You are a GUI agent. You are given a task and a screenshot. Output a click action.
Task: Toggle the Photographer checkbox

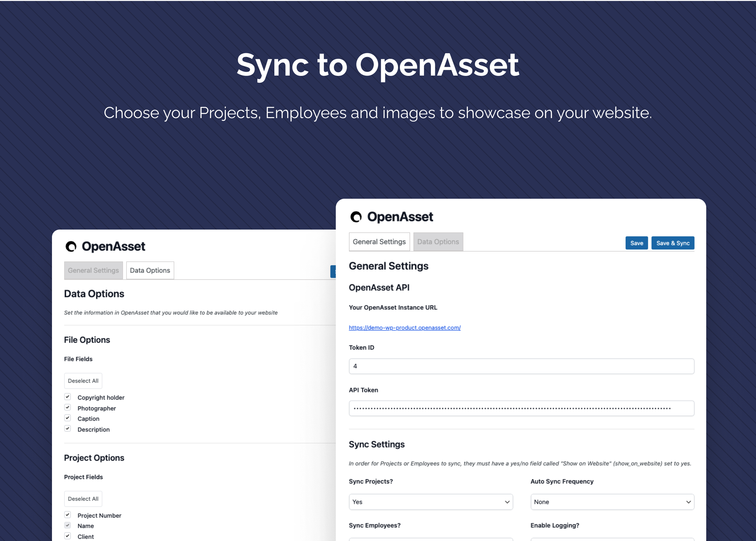point(68,407)
